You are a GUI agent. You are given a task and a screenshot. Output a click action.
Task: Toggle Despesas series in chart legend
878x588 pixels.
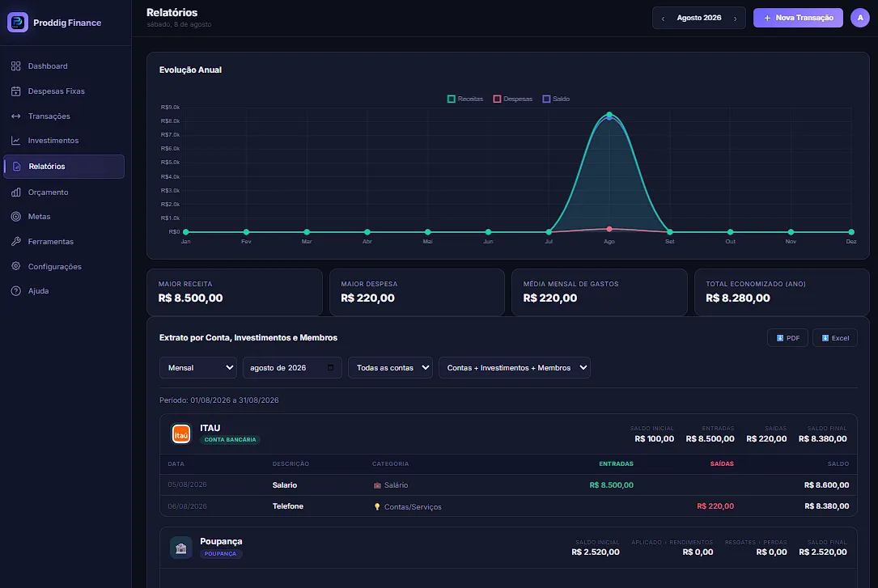click(512, 99)
